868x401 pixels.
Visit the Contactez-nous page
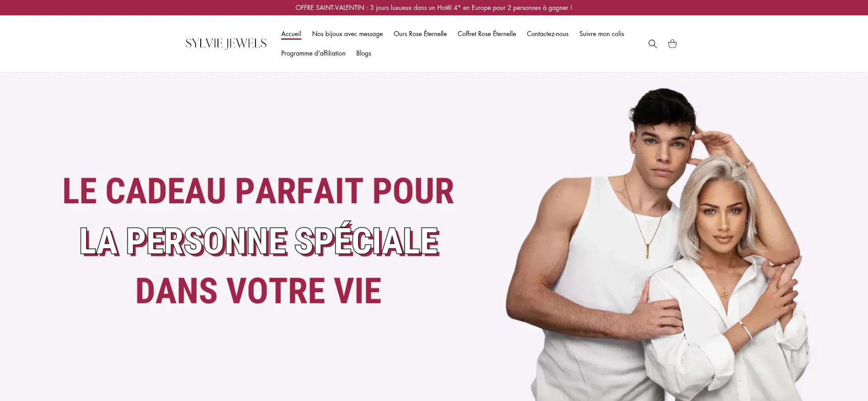click(547, 34)
